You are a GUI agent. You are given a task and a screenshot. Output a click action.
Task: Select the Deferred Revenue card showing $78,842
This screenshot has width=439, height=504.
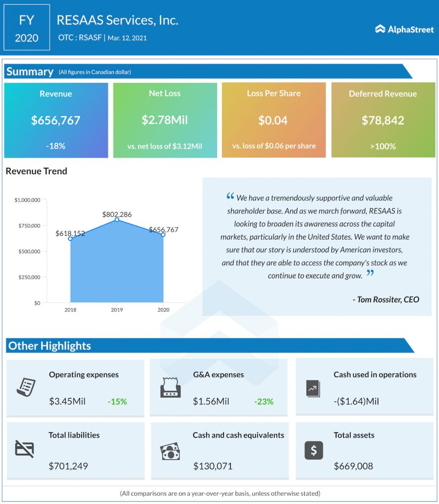pos(383,120)
